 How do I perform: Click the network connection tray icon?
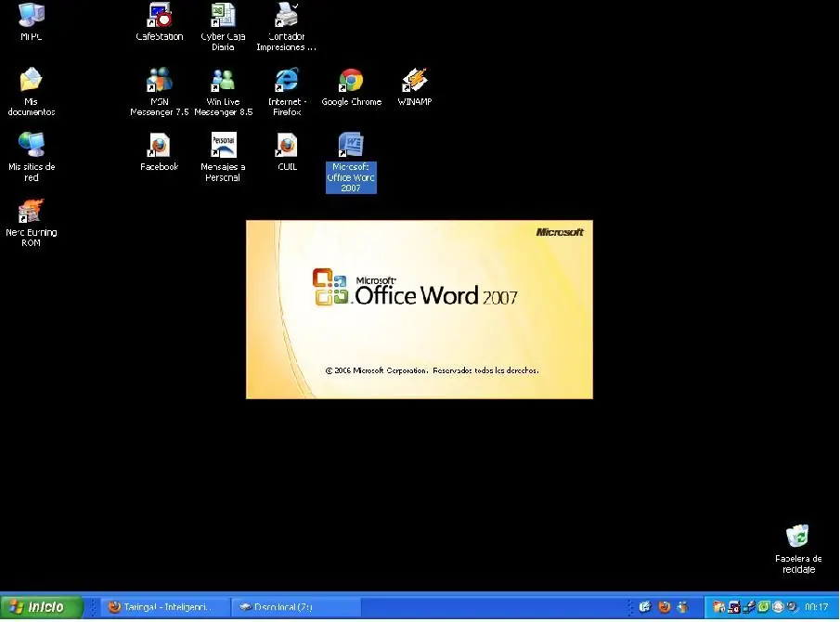pyautogui.click(x=749, y=607)
